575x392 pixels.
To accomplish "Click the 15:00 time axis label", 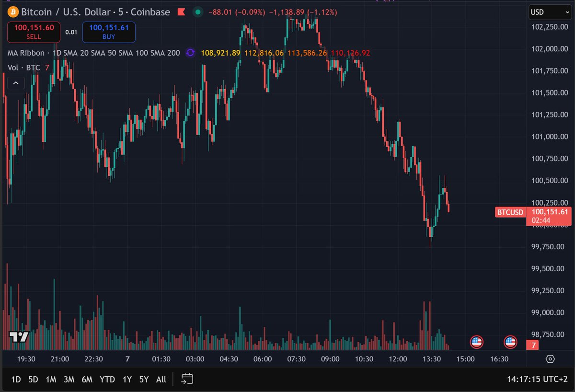I will (465, 359).
